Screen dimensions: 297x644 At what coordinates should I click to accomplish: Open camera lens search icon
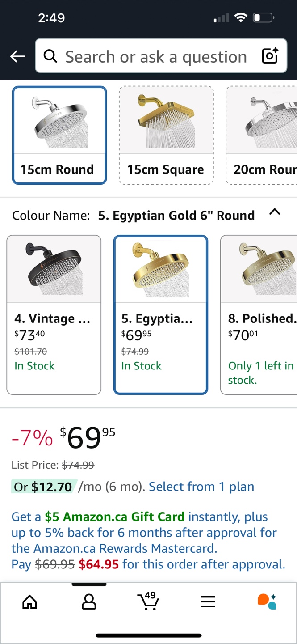(x=270, y=56)
